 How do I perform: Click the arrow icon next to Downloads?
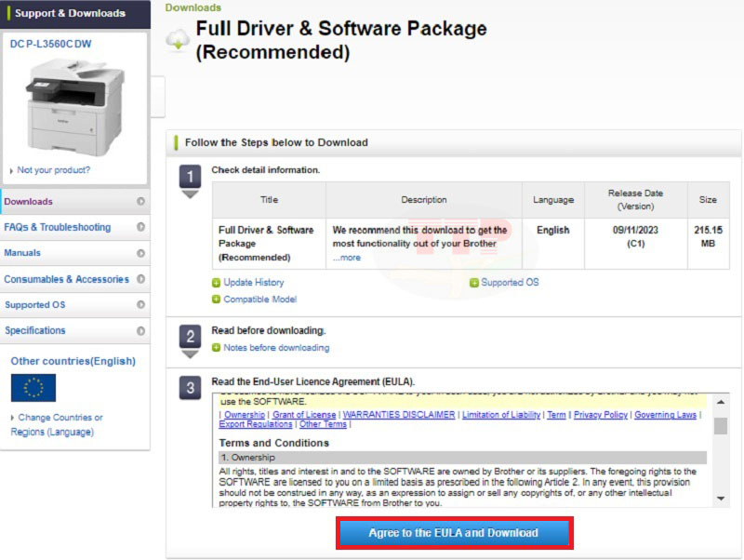140,201
